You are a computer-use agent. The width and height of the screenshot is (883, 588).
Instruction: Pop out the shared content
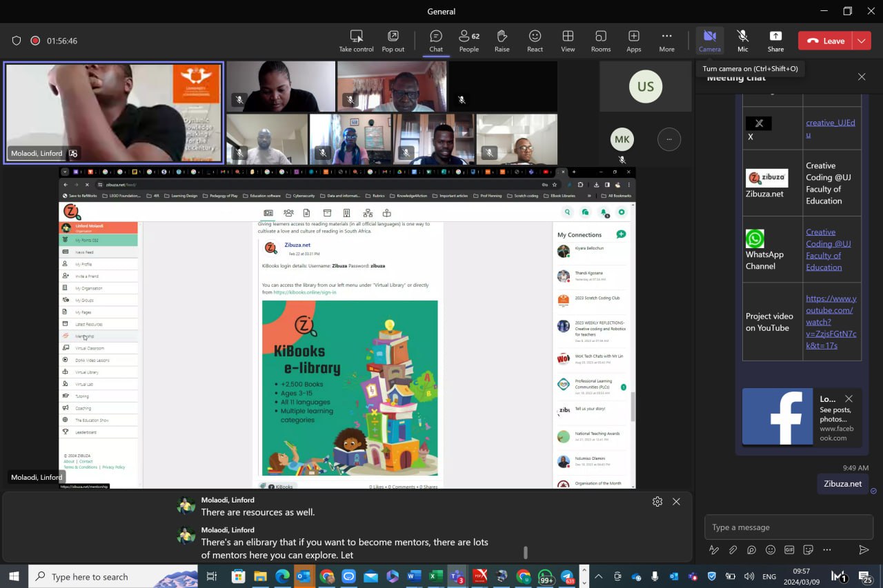point(393,41)
